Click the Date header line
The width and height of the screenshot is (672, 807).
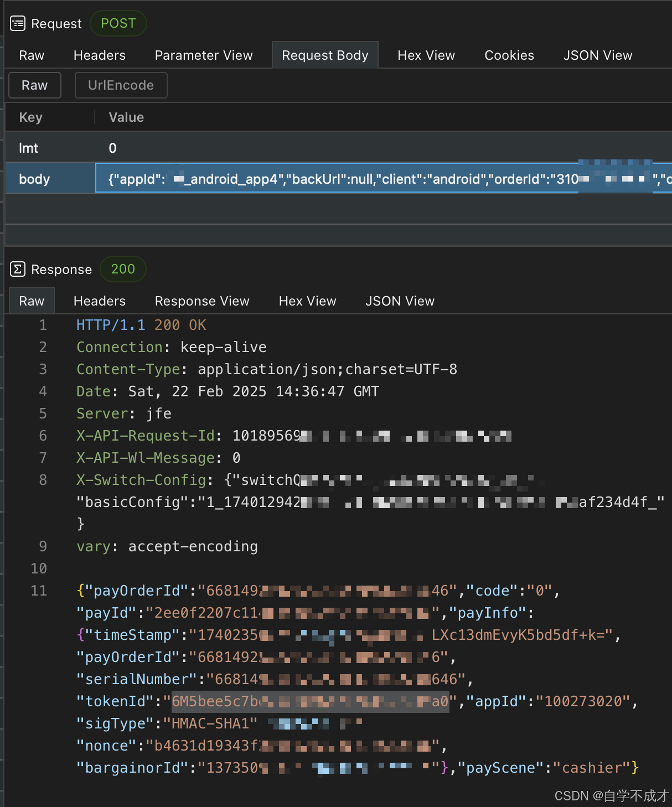click(228, 391)
